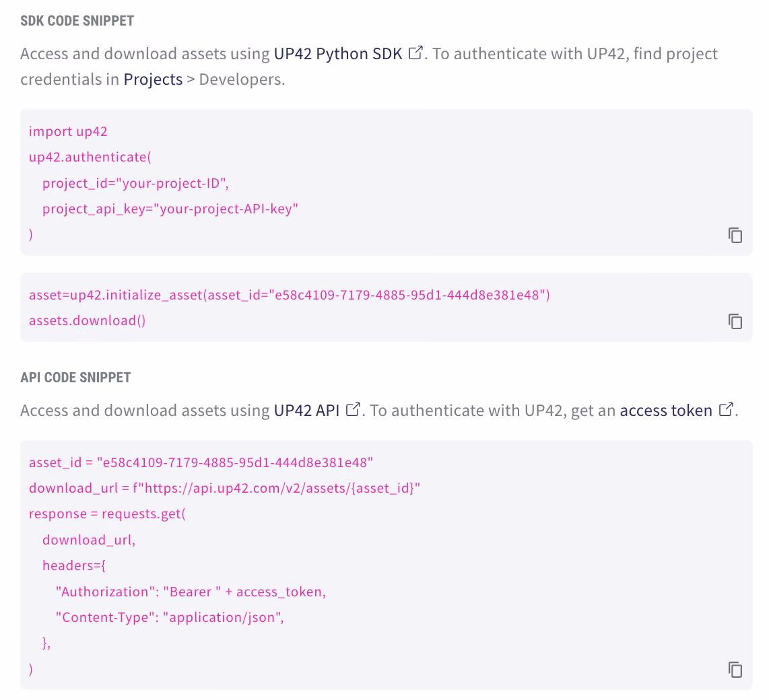Follow the access token link
Image resolution: width=769 pixels, height=700 pixels.
(x=666, y=411)
